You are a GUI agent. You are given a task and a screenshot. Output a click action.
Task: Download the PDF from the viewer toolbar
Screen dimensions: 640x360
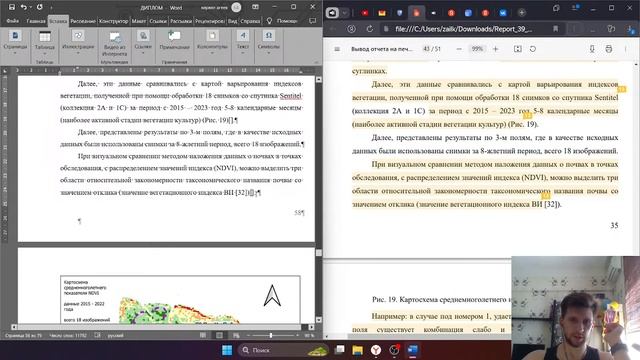pos(592,49)
